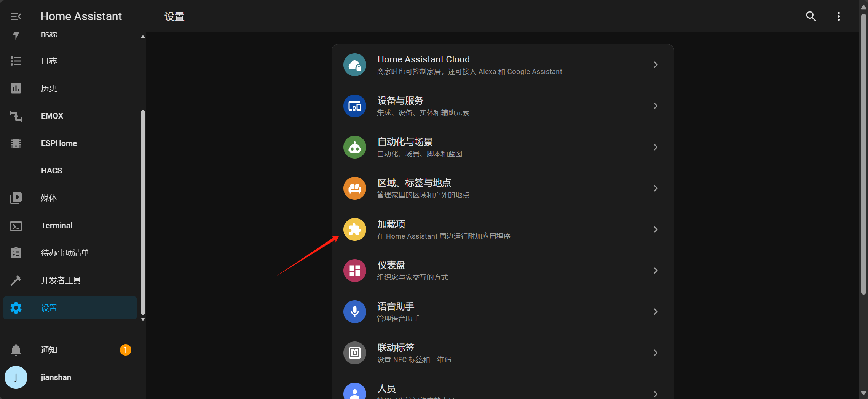Image resolution: width=868 pixels, height=399 pixels.
Task: Click the sidebar scrollbar thumb
Action: pyautogui.click(x=143, y=212)
